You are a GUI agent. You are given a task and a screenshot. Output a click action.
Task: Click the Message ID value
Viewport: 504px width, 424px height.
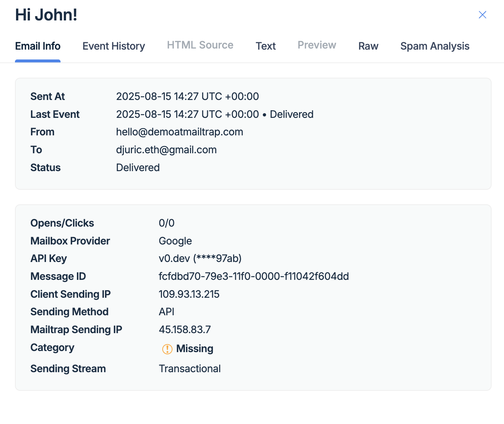[253, 276]
